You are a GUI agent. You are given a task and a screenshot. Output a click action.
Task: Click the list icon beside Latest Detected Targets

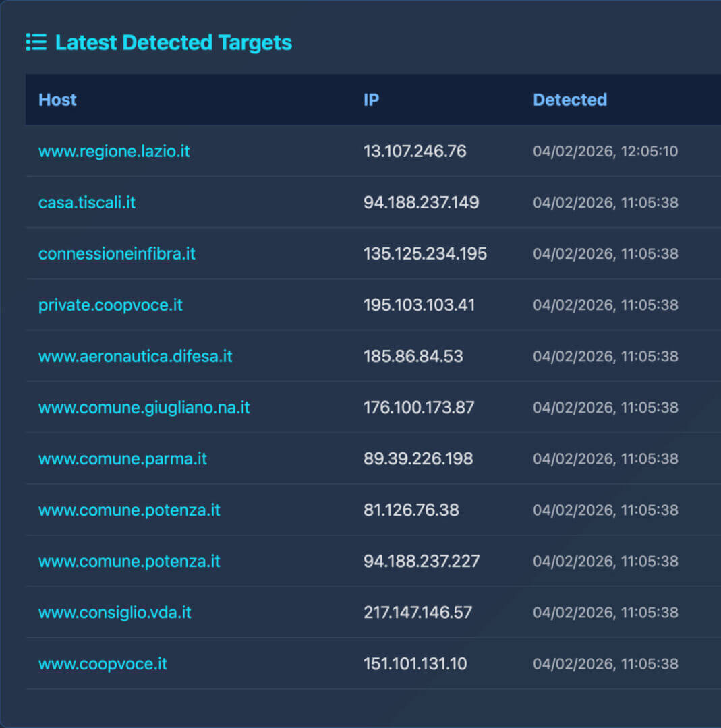coord(36,42)
